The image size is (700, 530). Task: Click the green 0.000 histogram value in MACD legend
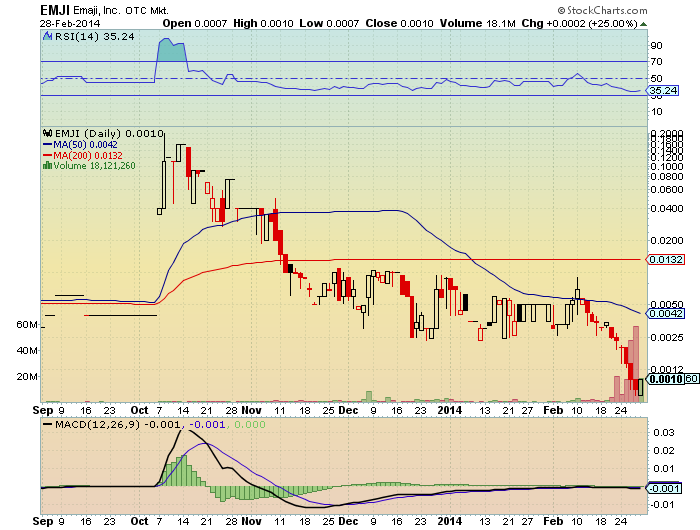click(x=250, y=424)
